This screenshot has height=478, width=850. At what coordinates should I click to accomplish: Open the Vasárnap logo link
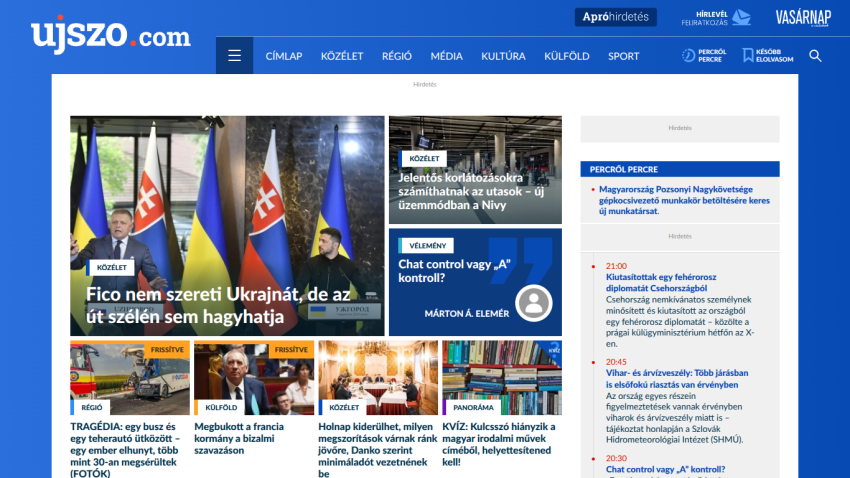tap(803, 18)
